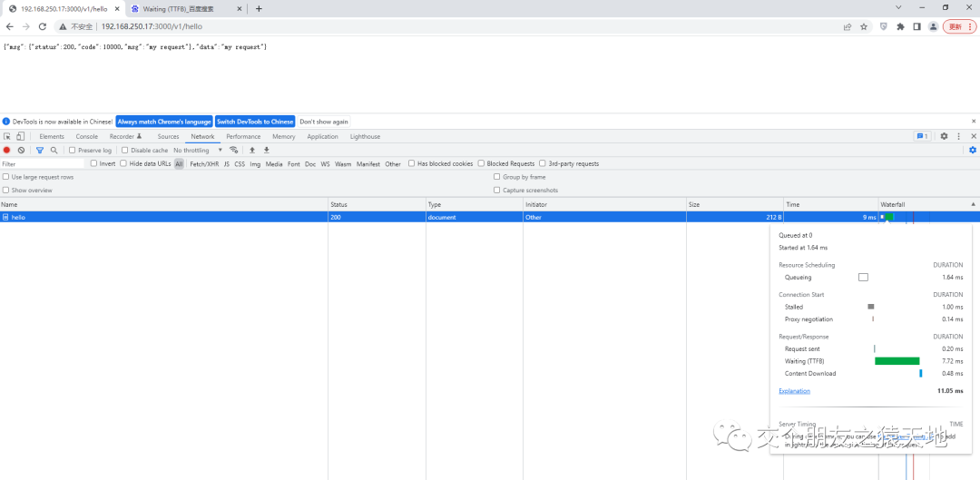This screenshot has width=980, height=480.
Task: Open the Performance tab
Action: pyautogui.click(x=243, y=136)
